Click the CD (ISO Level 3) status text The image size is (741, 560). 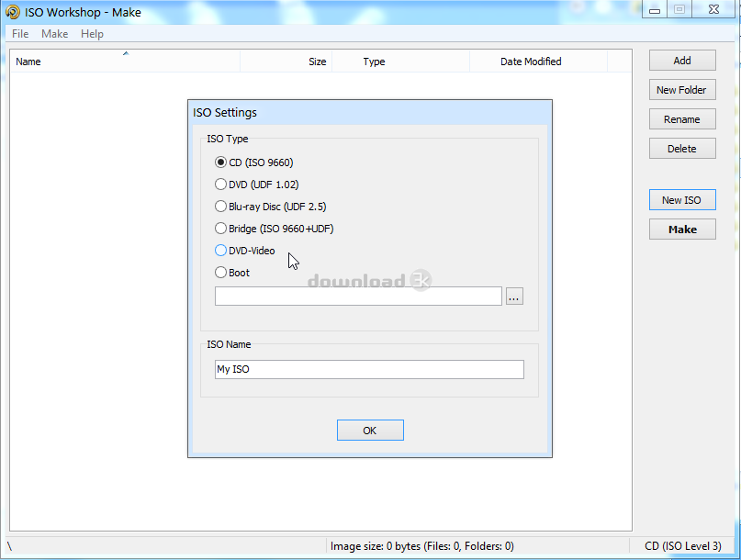point(683,546)
